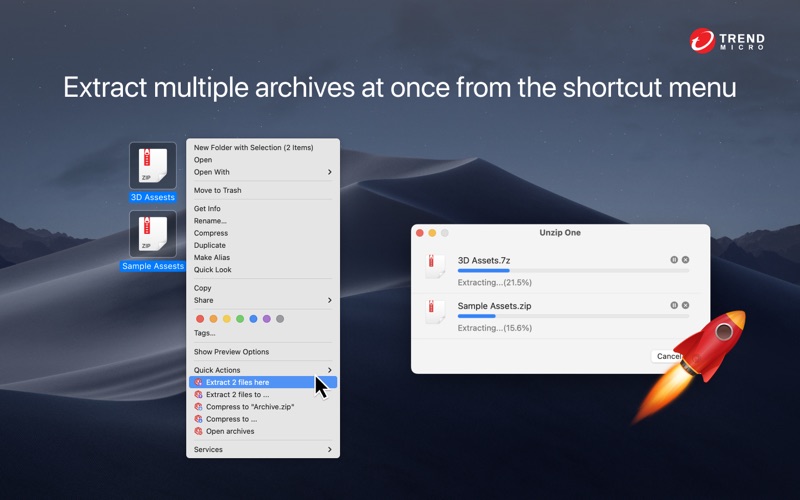Minimize the Unzip One window
The image size is (800, 500).
coord(432,233)
